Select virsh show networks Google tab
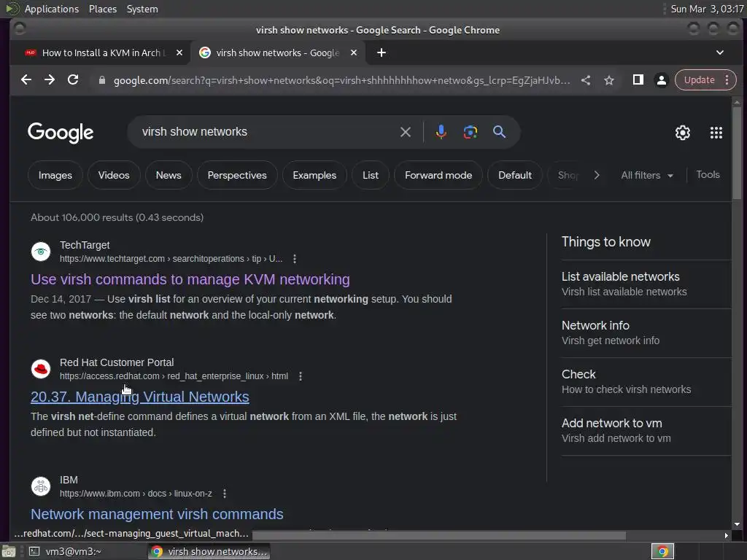747x560 pixels. pos(278,52)
